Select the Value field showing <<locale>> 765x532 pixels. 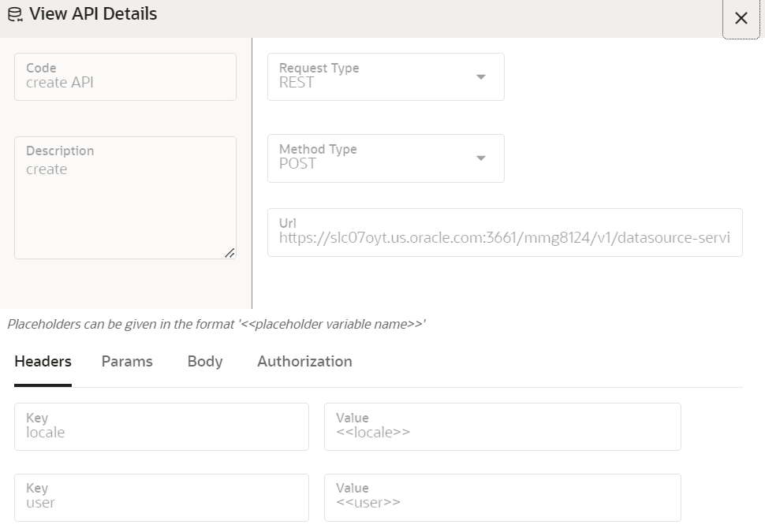click(x=502, y=426)
